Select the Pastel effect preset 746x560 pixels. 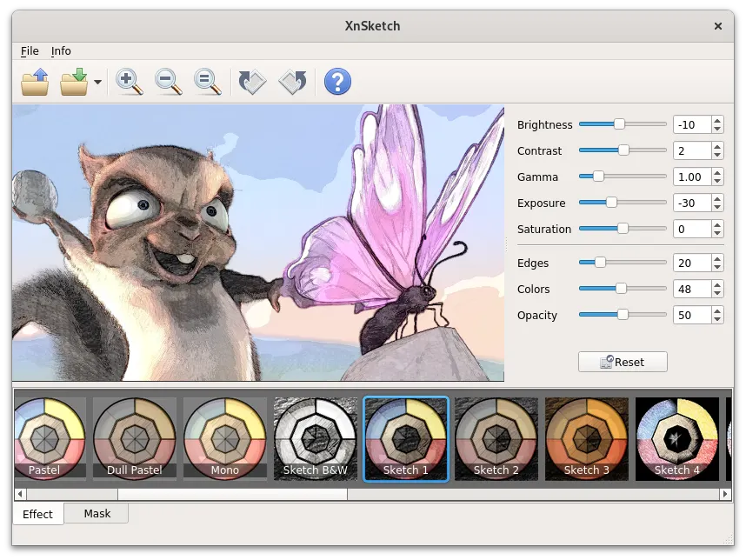click(x=50, y=438)
